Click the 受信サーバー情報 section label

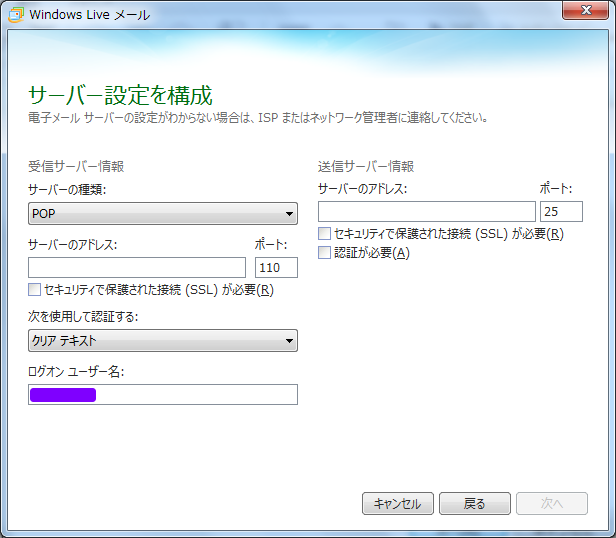(76, 166)
